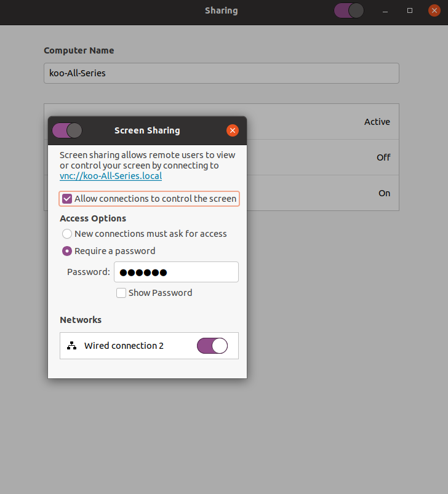Click the Wired connection 2 label
448x494 pixels.
124,346
